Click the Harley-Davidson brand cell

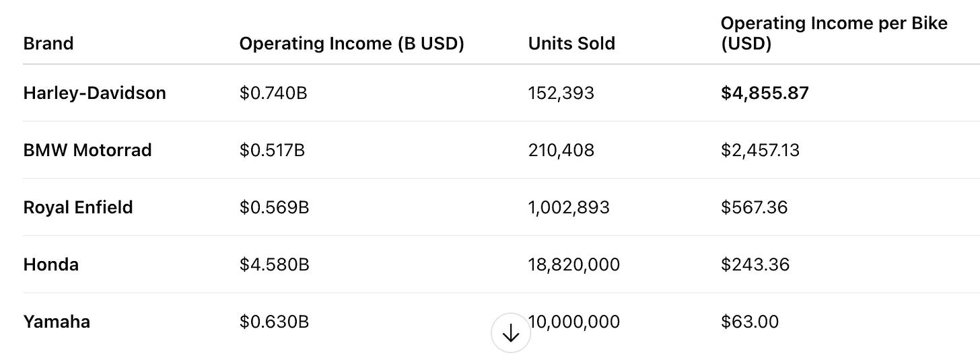94,93
